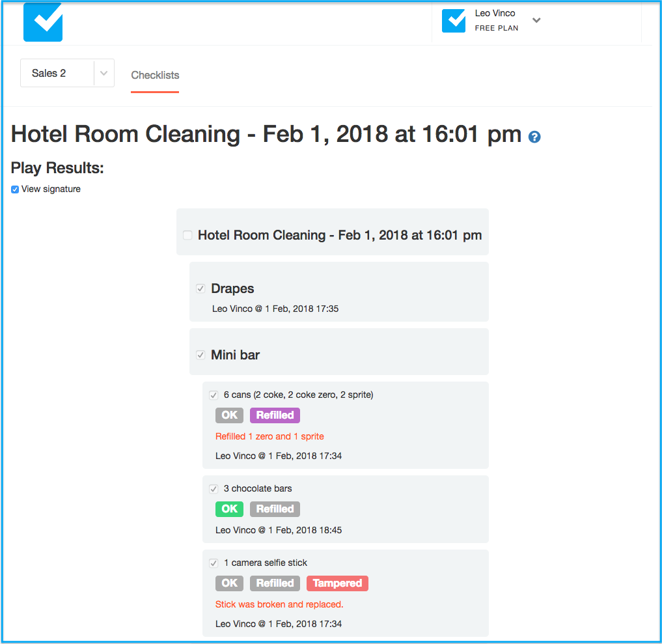
Task: Toggle the View signature checkbox
Action: [15, 189]
